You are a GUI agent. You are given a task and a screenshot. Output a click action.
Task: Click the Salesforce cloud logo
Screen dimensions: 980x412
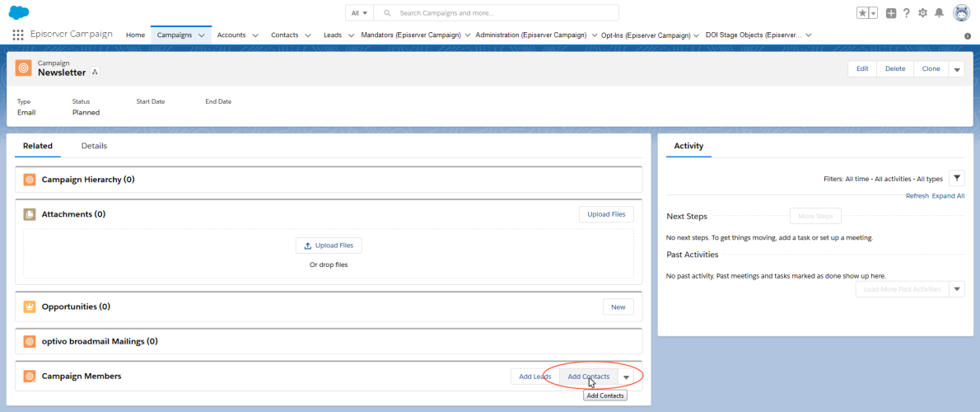pos(20,12)
